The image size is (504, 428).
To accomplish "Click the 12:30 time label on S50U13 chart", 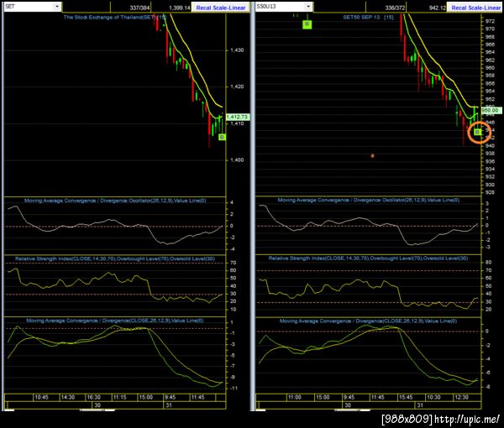I will (x=461, y=397).
